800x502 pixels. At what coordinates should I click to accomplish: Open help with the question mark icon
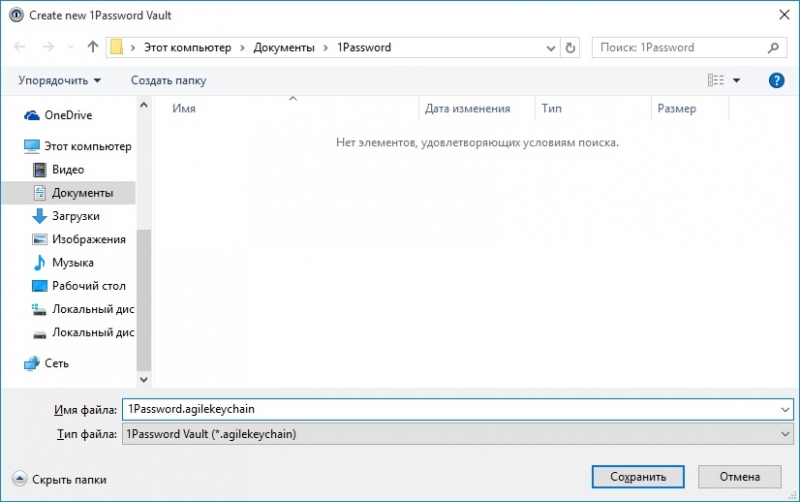coord(776,80)
